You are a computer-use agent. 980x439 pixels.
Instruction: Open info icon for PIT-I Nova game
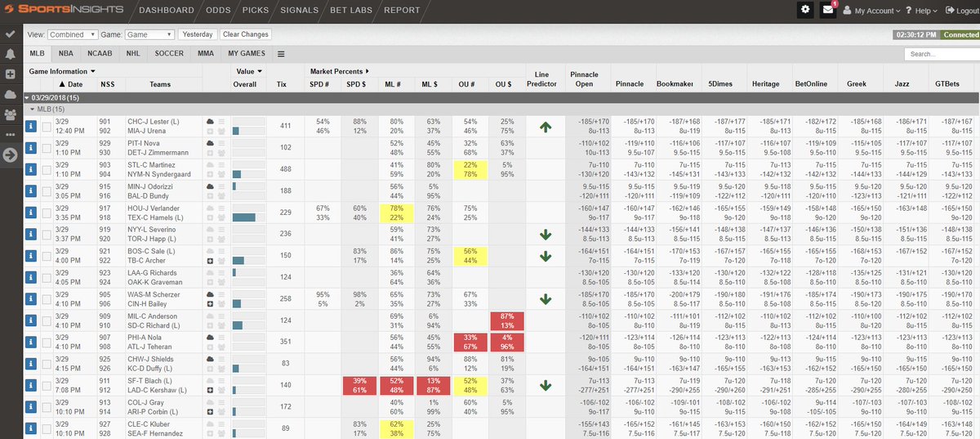coord(31,147)
